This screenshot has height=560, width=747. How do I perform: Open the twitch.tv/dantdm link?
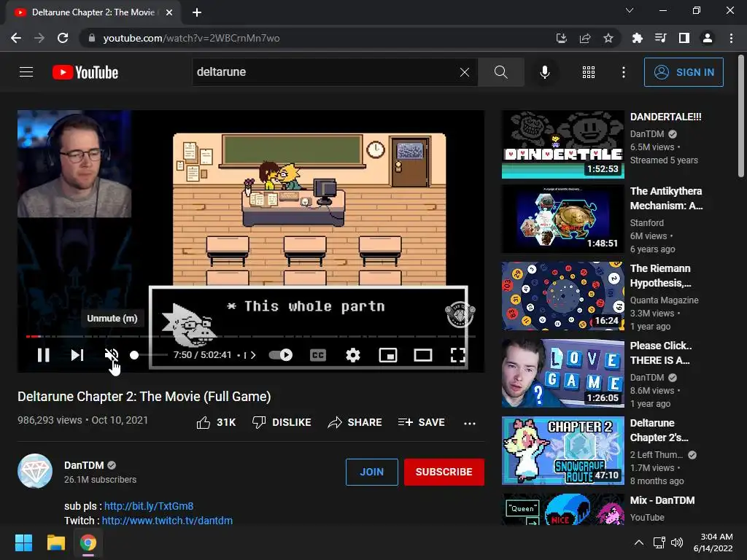tap(167, 521)
